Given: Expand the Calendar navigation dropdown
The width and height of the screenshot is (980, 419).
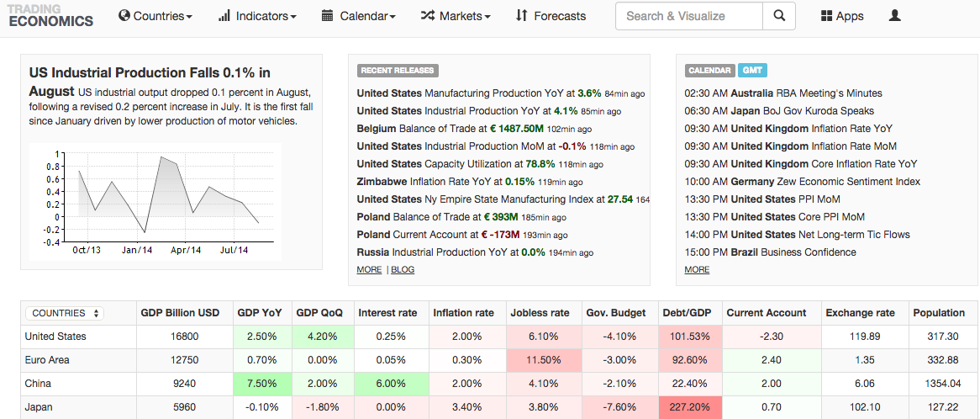Looking at the screenshot, I should (359, 16).
